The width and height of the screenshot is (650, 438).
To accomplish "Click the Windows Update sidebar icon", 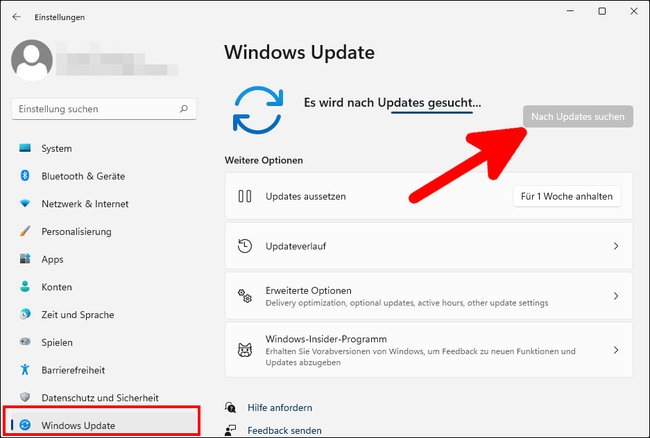I will pyautogui.click(x=25, y=425).
